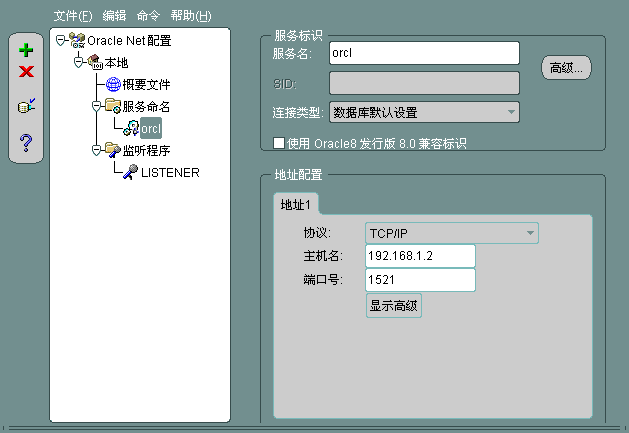Open the 协议 TCP/IP dropdown
Image resolution: width=629 pixels, height=433 pixels.
(x=452, y=233)
